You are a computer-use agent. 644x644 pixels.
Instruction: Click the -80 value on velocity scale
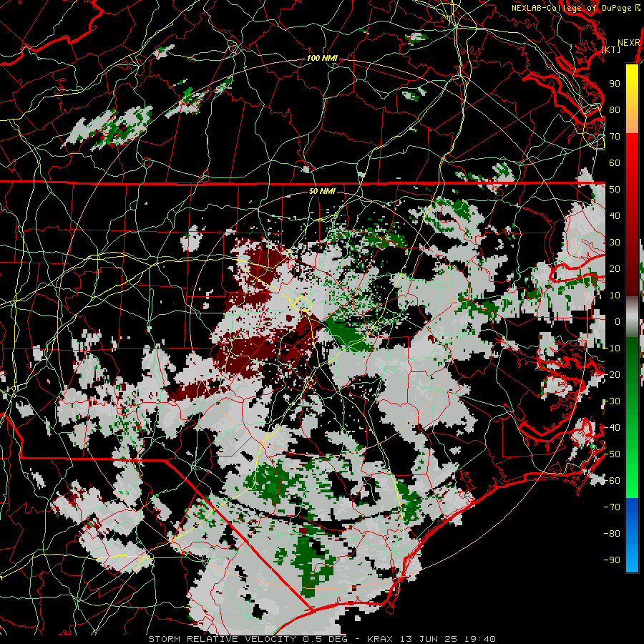(612, 534)
